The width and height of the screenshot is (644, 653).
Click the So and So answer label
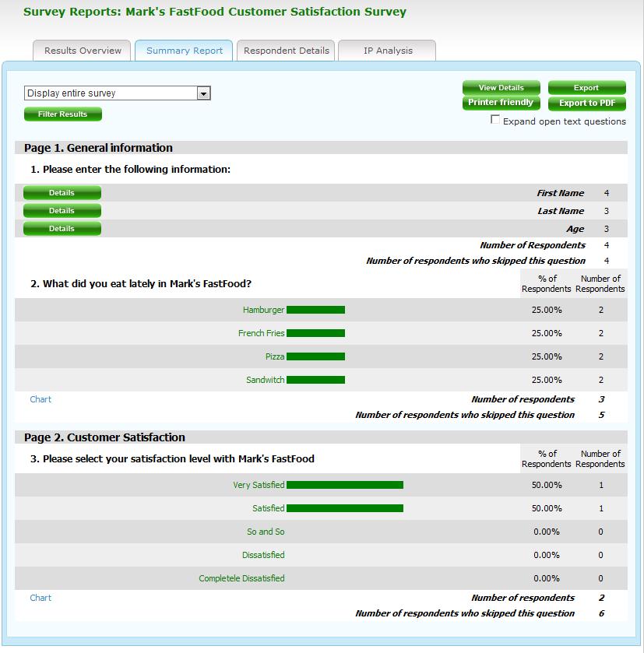pyautogui.click(x=266, y=532)
